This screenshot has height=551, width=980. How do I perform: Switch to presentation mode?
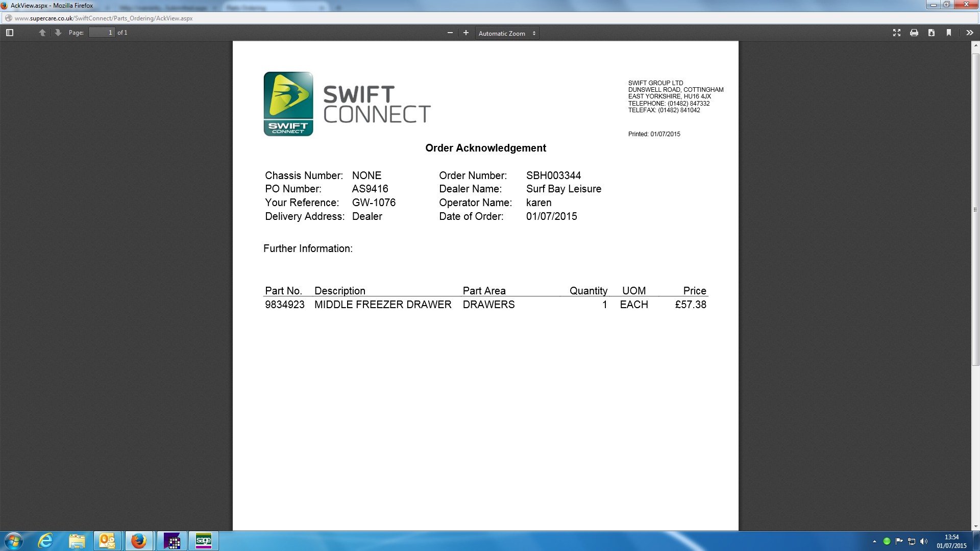click(896, 33)
